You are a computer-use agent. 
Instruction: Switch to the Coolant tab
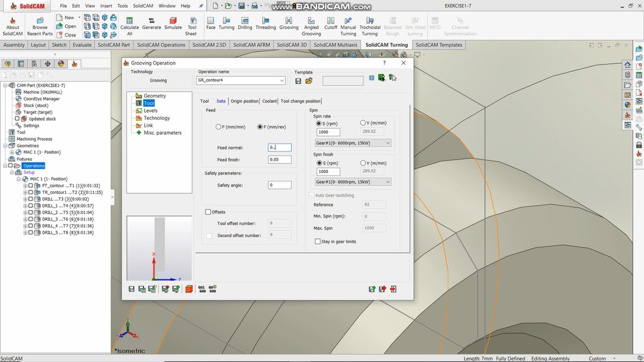click(270, 101)
